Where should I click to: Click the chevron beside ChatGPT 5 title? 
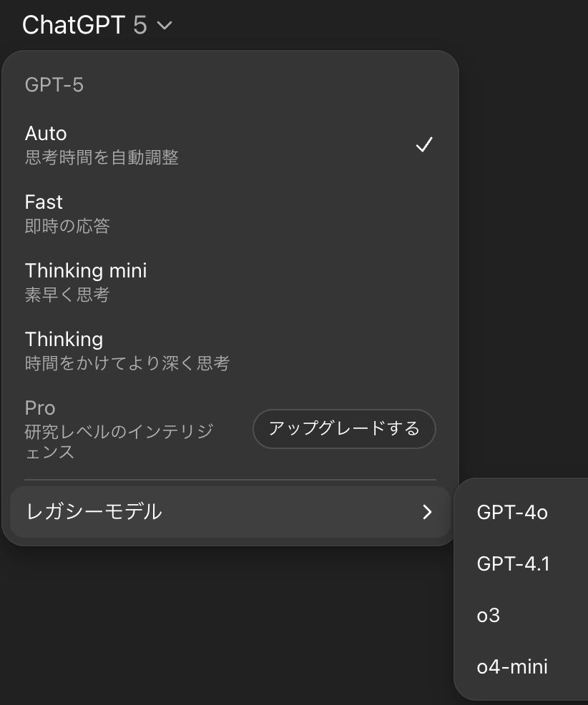(x=164, y=26)
